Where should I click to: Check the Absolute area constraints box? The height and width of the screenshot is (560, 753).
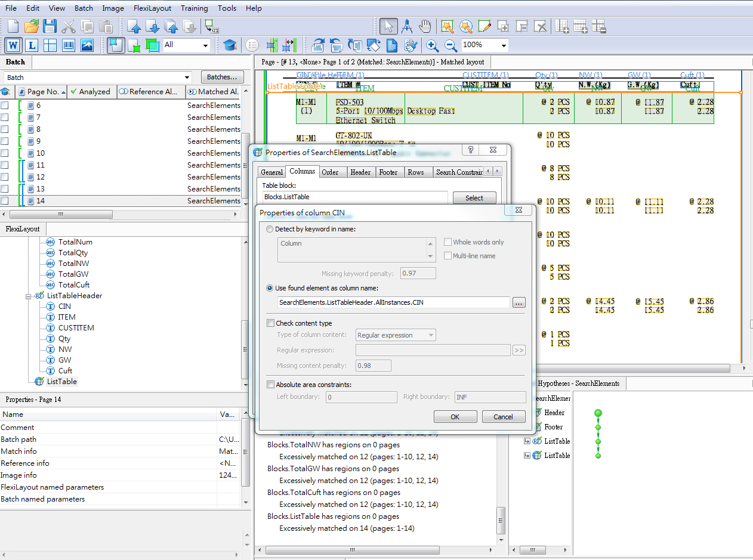(270, 385)
